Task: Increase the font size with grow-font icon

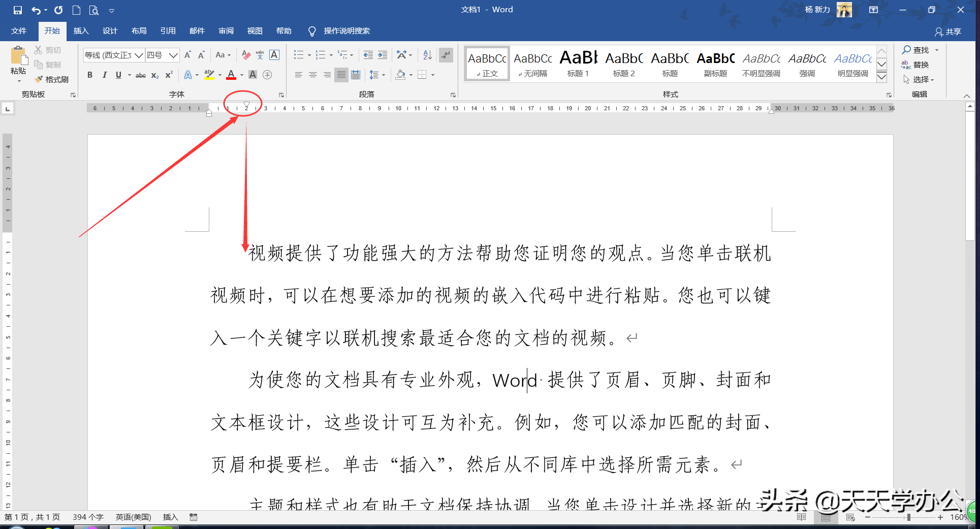Action: pos(188,55)
